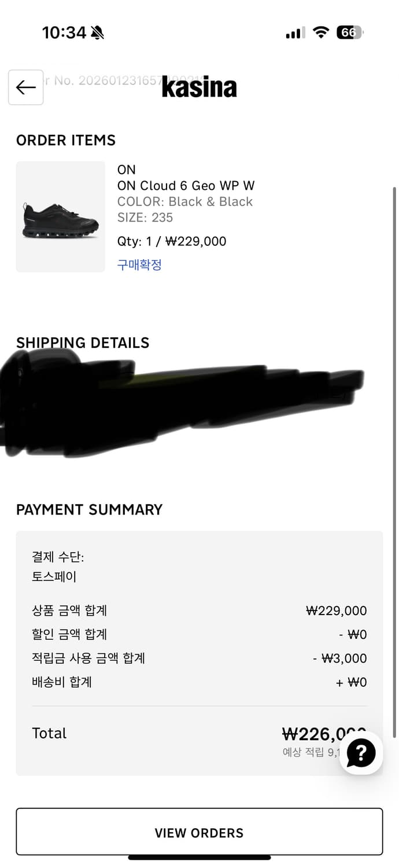Tap the home indicator bar at bottom

click(x=199, y=858)
